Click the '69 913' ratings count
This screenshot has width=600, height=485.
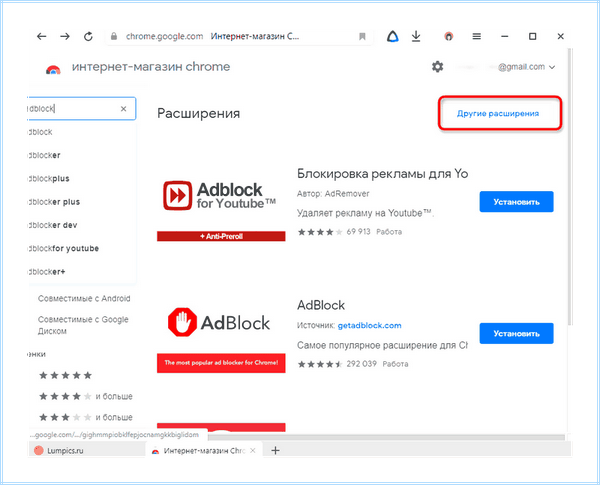click(x=359, y=232)
